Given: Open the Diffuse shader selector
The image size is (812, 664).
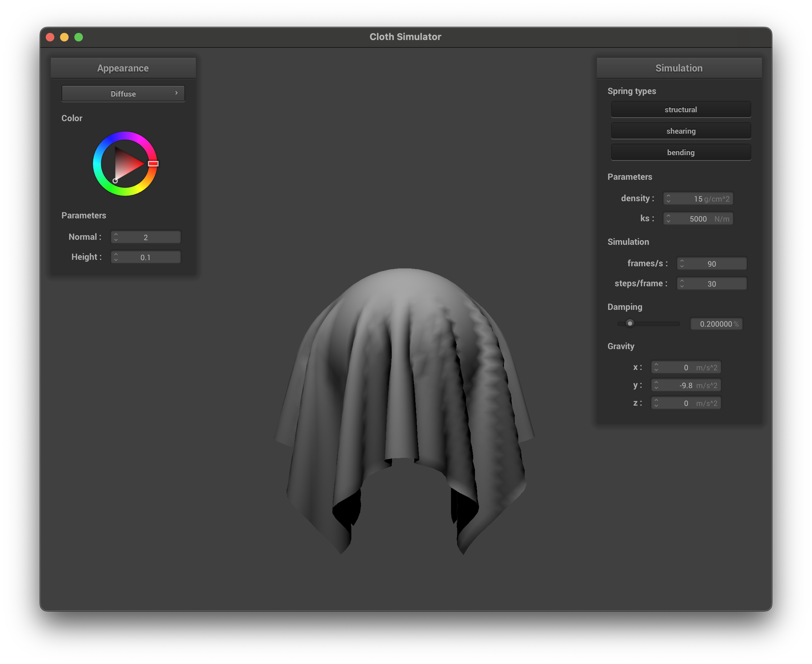Looking at the screenshot, I should pyautogui.click(x=123, y=93).
